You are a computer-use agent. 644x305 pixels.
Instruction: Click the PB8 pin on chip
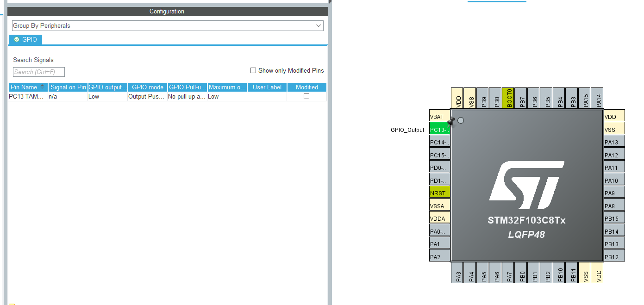(x=495, y=98)
